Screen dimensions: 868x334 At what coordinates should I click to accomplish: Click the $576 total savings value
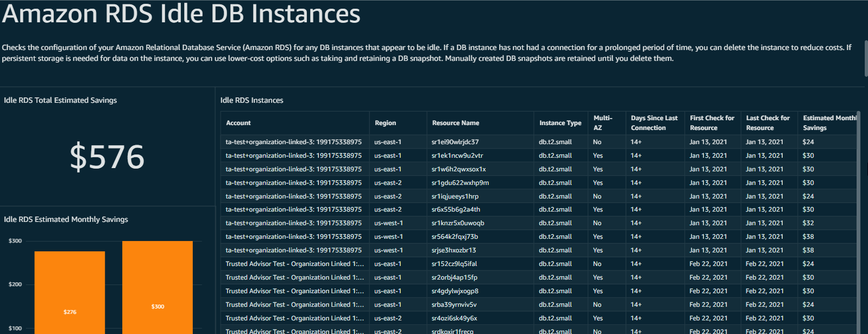coord(107,157)
